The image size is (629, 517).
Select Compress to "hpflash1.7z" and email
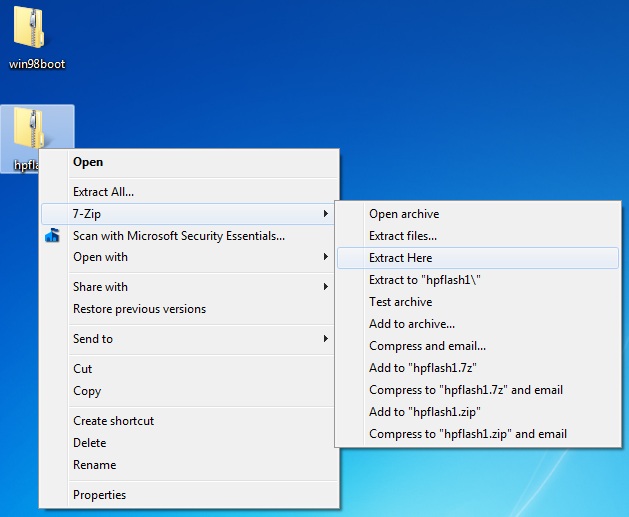point(478,390)
